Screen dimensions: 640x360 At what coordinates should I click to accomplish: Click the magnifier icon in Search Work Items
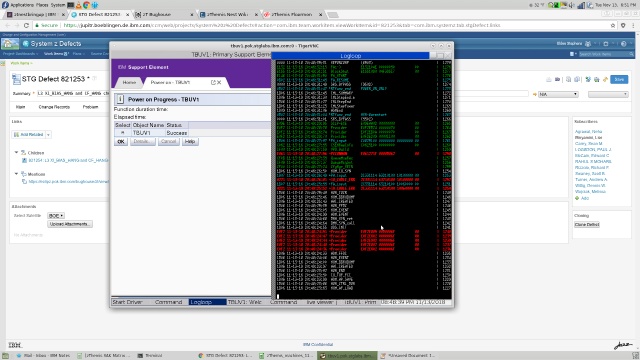(x=631, y=54)
